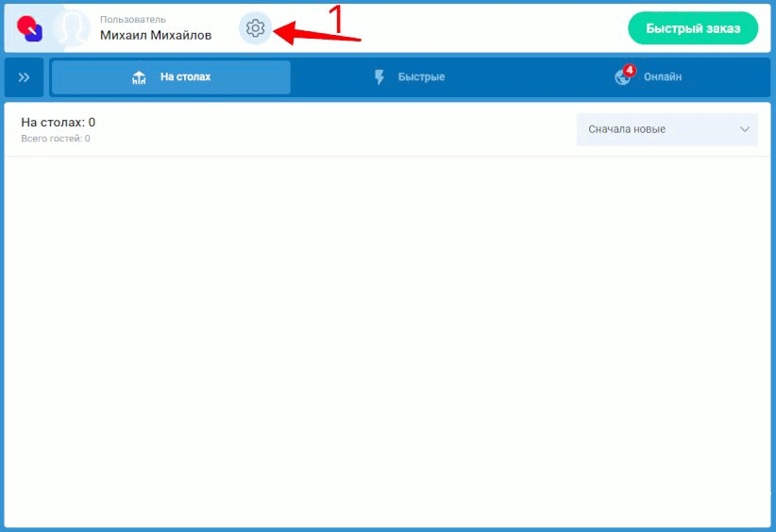
Task: Open settings with the gear icon
Action: [255, 28]
